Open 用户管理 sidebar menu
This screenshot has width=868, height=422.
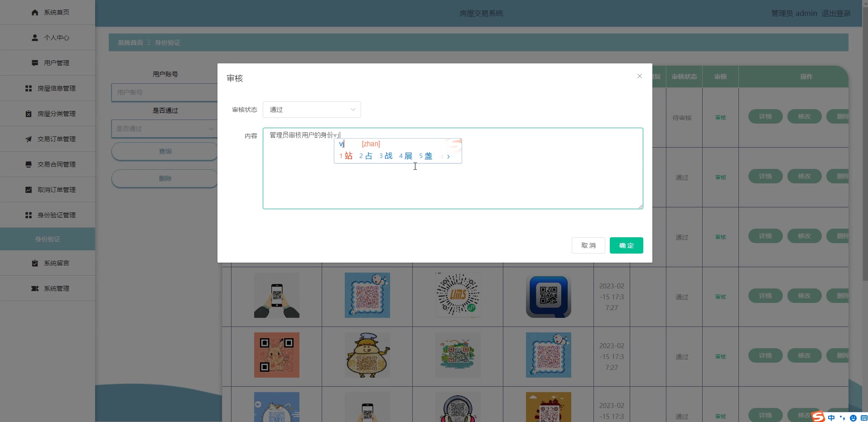point(48,63)
